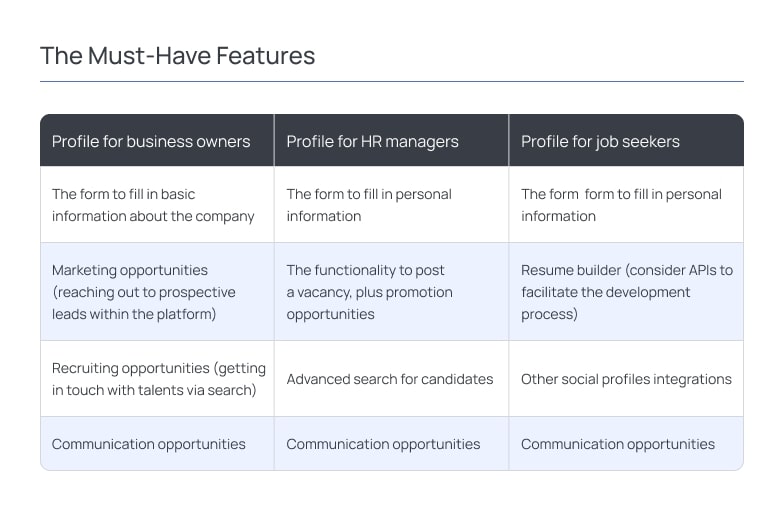Select the 'functionality to post a vacancy' cell

click(392, 292)
